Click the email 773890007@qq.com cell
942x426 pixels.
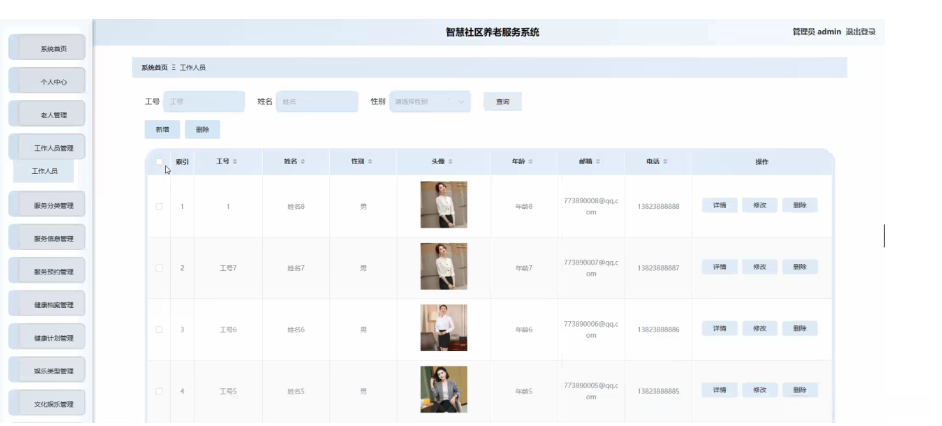591,268
